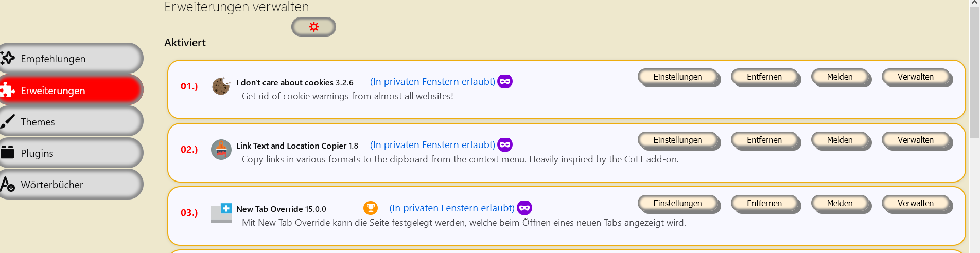Click the New Tab Override extension icon
Image resolution: width=980 pixels, height=253 pixels.
221,212
